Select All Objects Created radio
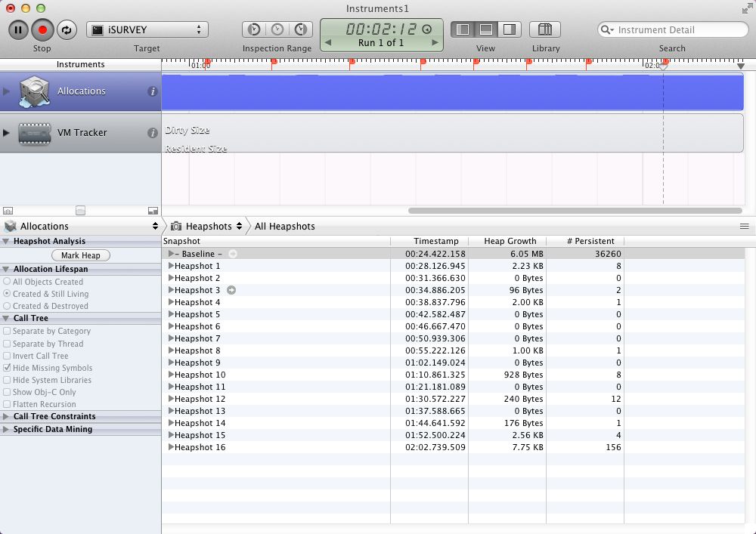 point(7,282)
